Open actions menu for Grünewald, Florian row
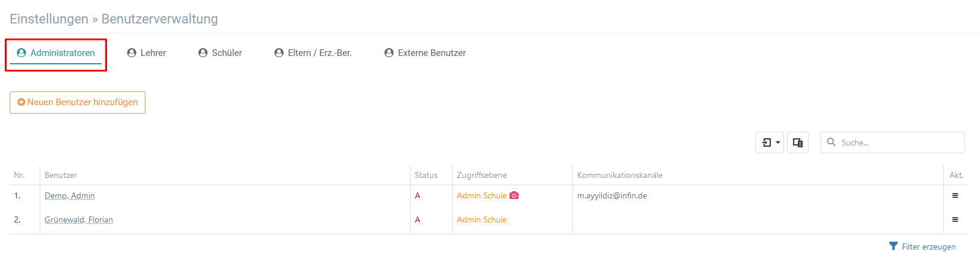980x267 pixels. [x=955, y=219]
